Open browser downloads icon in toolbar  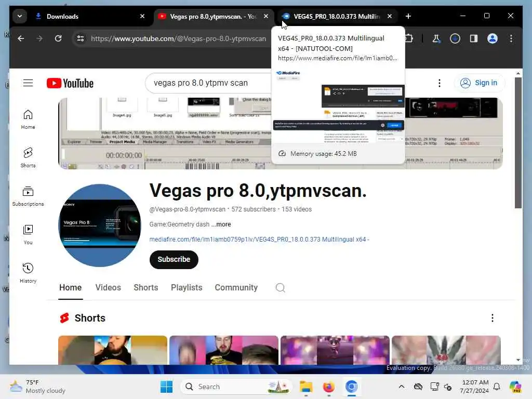455,38
